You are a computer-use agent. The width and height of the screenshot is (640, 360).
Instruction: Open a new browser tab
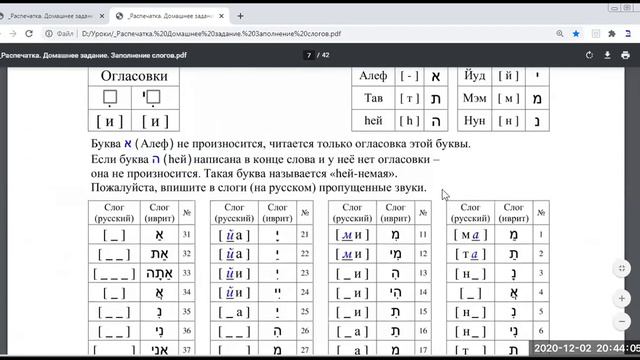[x=240, y=16]
